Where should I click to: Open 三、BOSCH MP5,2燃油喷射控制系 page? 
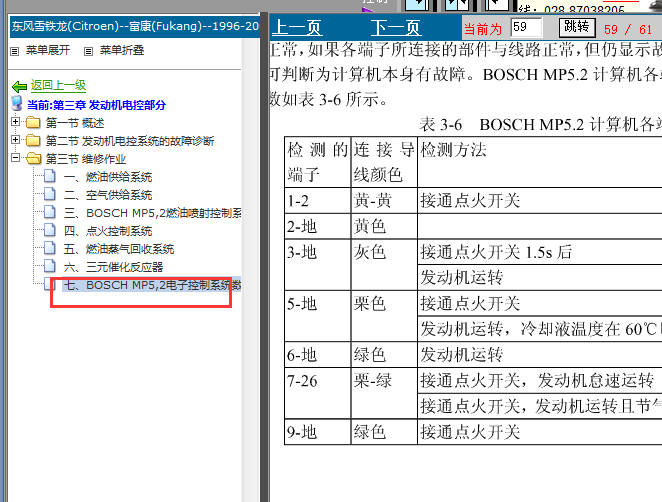pos(152,213)
